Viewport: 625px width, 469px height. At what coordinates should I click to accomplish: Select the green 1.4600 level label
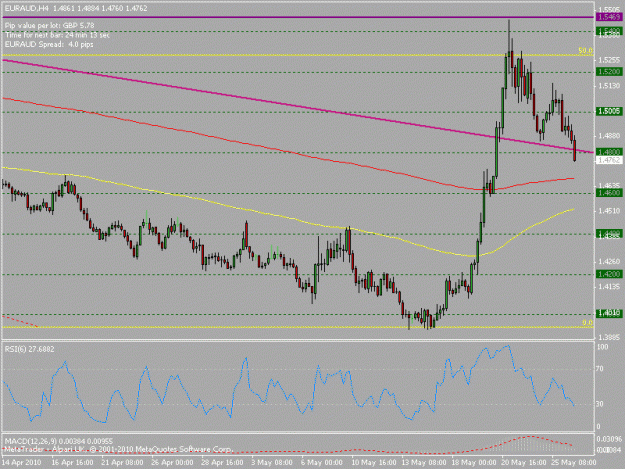609,193
